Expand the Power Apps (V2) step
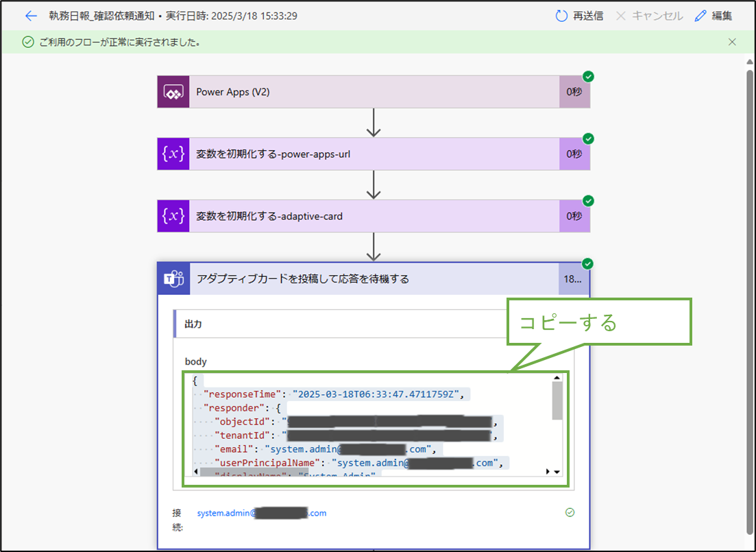 tap(374, 92)
